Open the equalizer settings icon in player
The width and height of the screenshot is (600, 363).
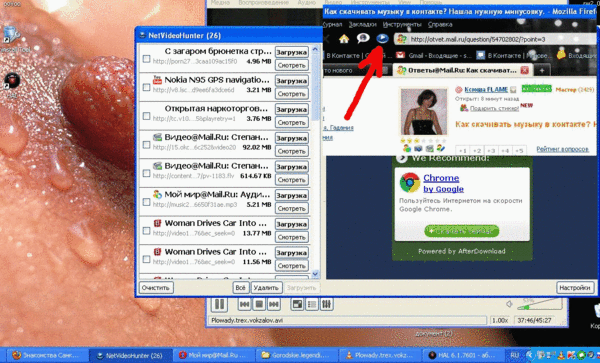pyautogui.click(x=326, y=304)
